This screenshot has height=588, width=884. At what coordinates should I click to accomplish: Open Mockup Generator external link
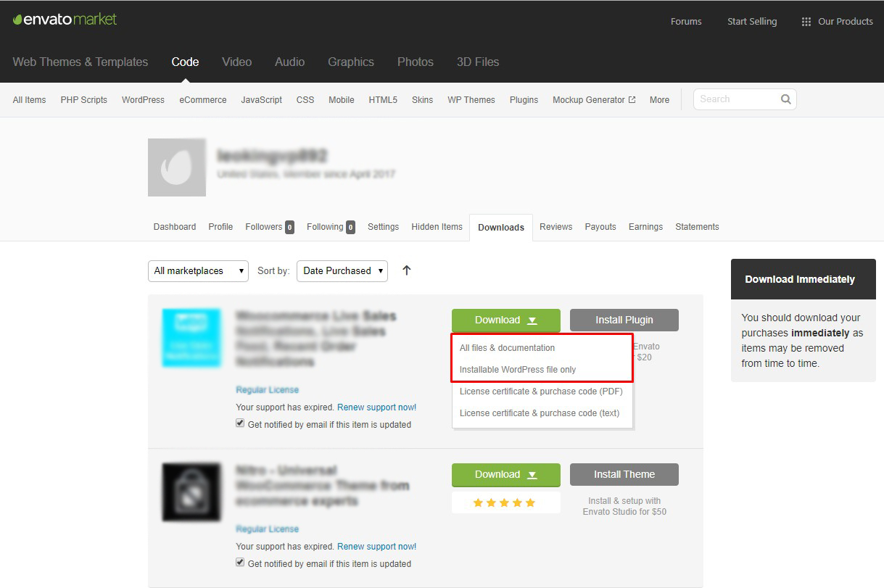(594, 100)
